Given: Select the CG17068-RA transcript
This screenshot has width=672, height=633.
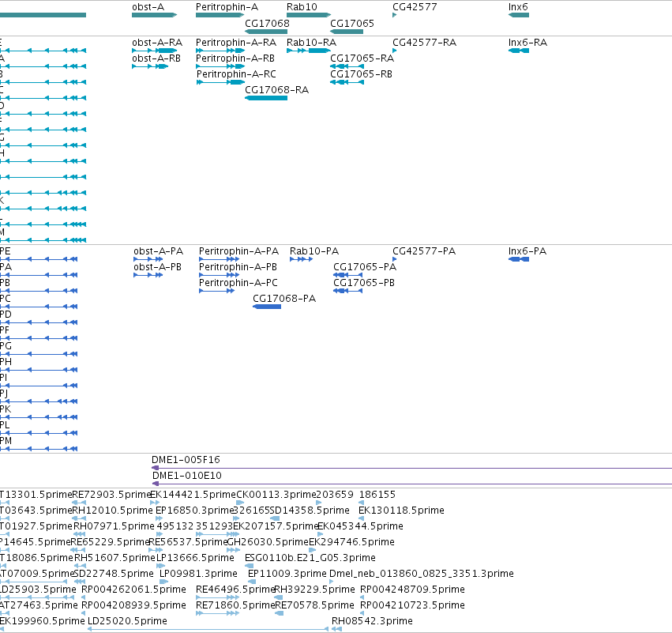Looking at the screenshot, I should (265, 98).
